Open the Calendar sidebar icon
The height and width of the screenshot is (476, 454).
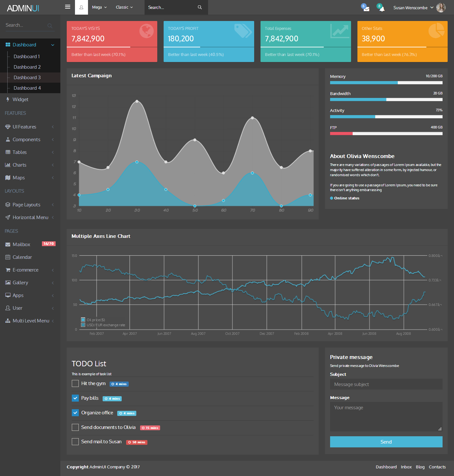pos(8,257)
